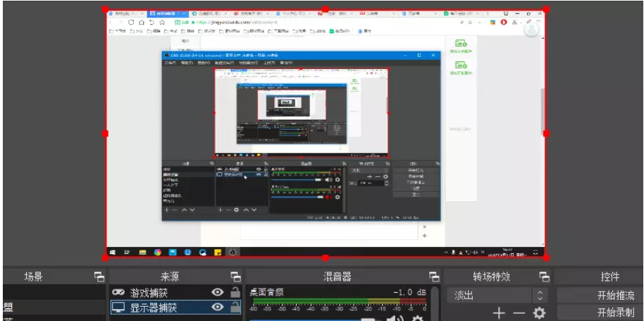
Task: Open 配置文件 menu in the previewed OBS
Action: pyautogui.click(x=224, y=63)
